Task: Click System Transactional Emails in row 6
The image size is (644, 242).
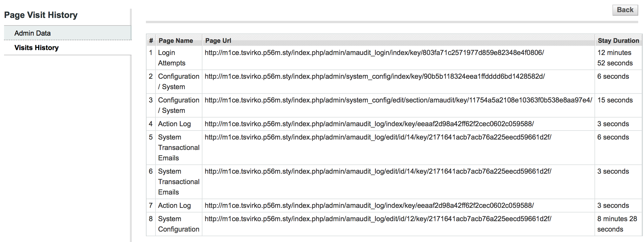Action: point(179,182)
